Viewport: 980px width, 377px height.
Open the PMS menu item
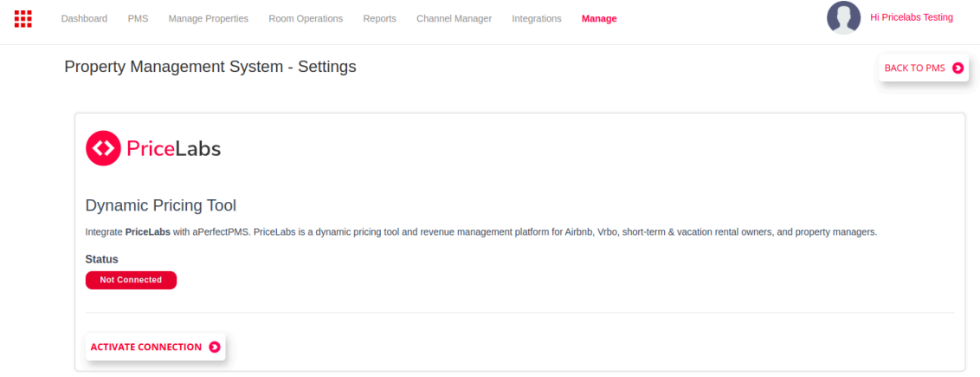point(139,19)
